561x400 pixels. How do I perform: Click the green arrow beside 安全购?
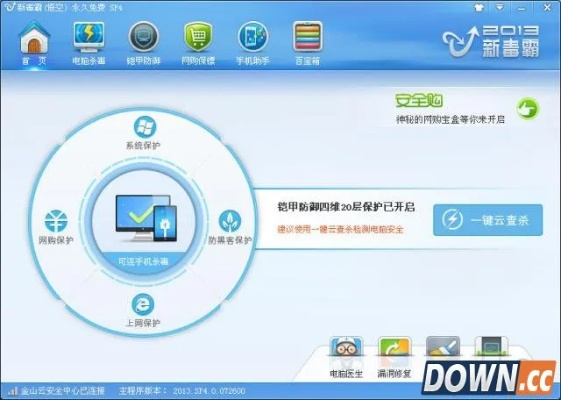tap(527, 108)
